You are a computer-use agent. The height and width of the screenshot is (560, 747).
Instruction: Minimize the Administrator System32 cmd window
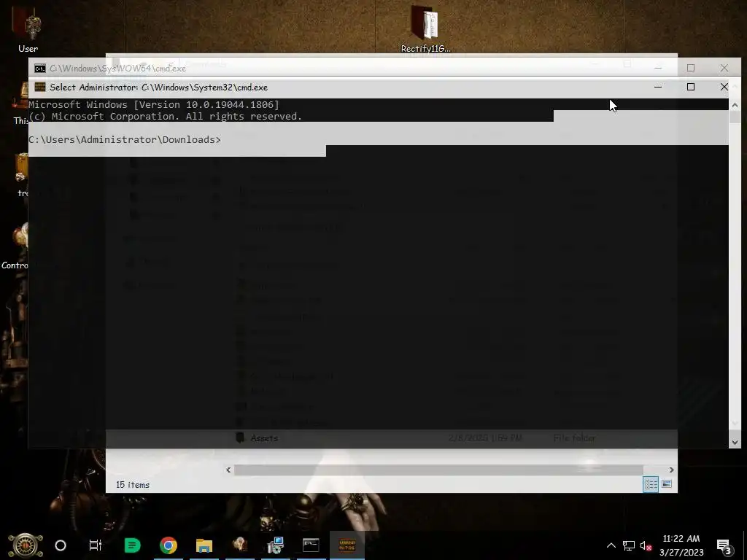point(658,87)
